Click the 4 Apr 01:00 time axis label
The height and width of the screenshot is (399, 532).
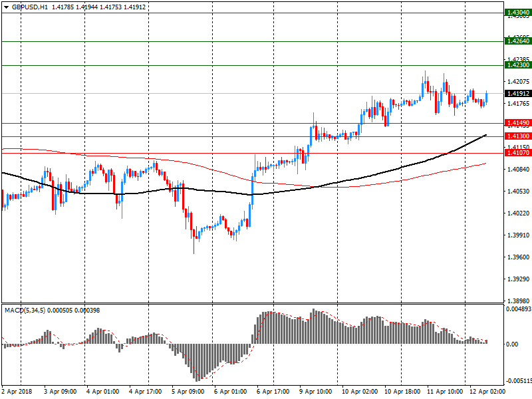click(102, 392)
